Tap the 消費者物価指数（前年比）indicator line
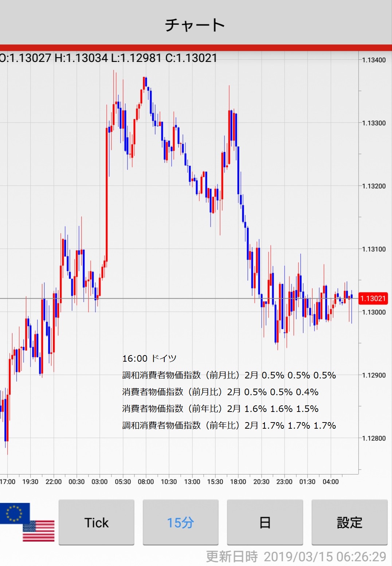The width and height of the screenshot is (392, 566). pyautogui.click(x=220, y=409)
